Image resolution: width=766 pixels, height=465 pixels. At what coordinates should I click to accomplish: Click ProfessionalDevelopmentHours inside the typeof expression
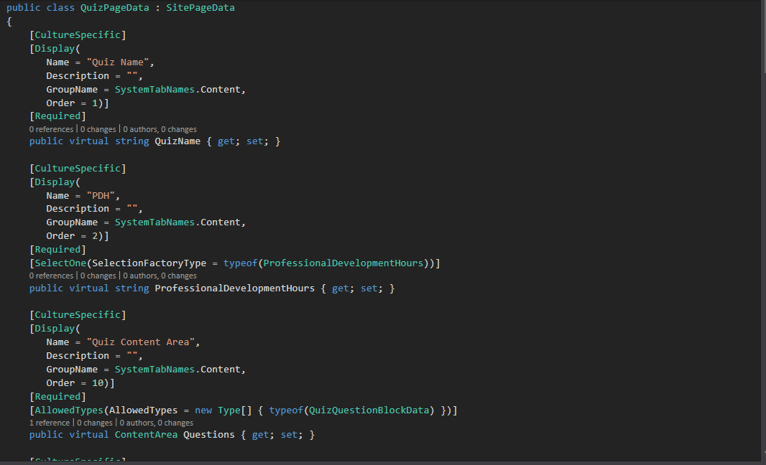pyautogui.click(x=343, y=263)
